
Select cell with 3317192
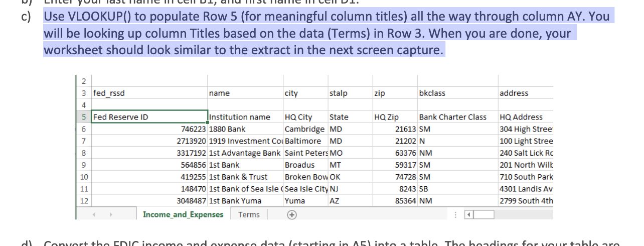point(149,153)
